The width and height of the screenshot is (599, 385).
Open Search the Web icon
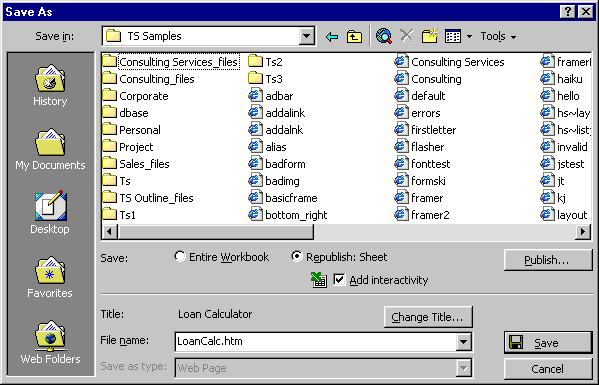click(384, 36)
